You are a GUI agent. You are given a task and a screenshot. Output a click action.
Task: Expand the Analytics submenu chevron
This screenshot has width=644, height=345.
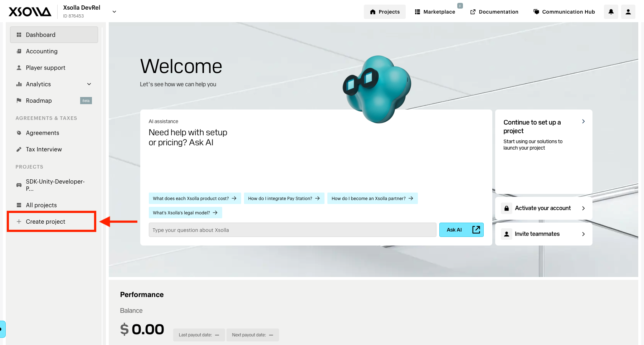click(x=89, y=84)
